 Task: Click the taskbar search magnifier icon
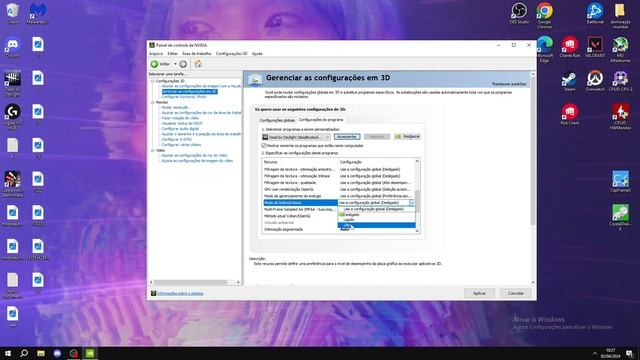click(24, 353)
